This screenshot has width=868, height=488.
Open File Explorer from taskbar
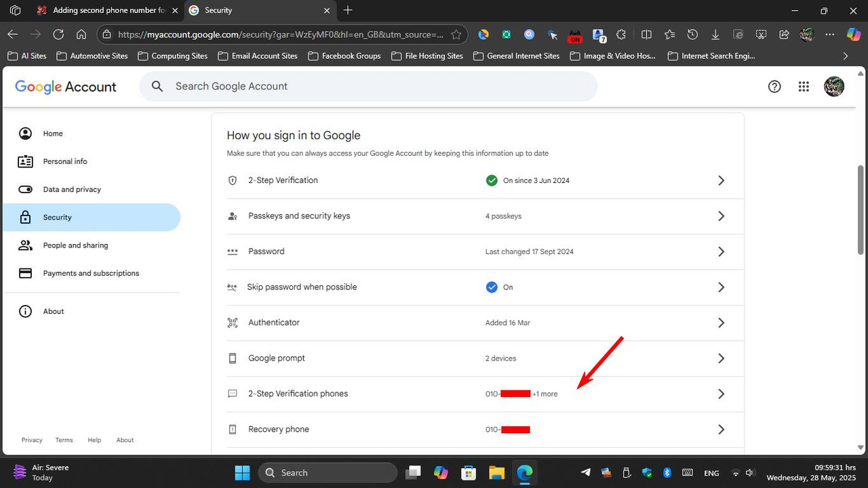coord(496,472)
